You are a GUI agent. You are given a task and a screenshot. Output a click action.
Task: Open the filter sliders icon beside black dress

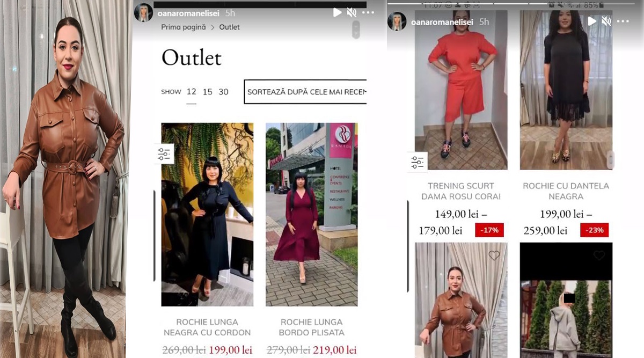tap(164, 155)
